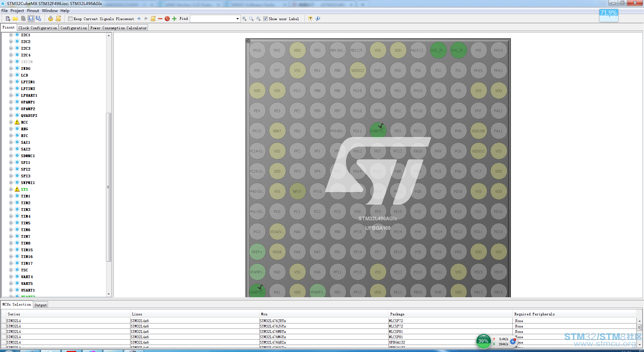644x352 pixels.
Task: Click the New Project toolbar icon
Action: 8,19
